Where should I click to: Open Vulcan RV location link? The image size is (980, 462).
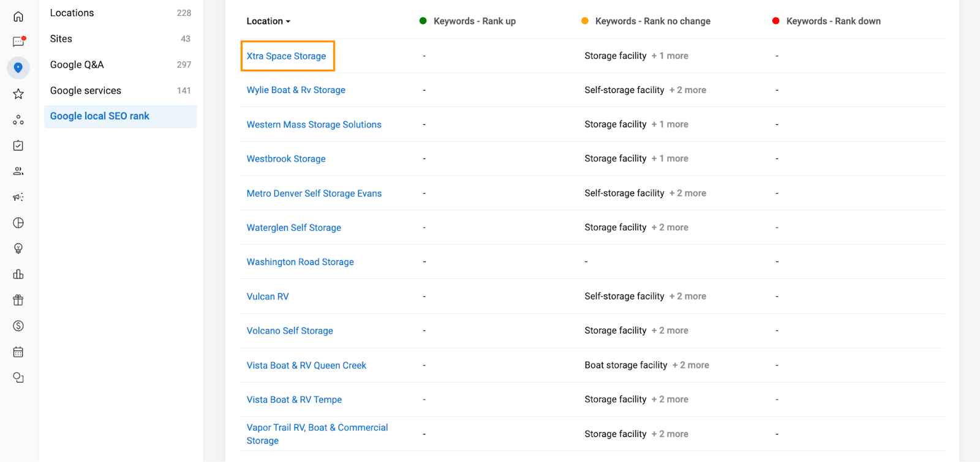[268, 296]
